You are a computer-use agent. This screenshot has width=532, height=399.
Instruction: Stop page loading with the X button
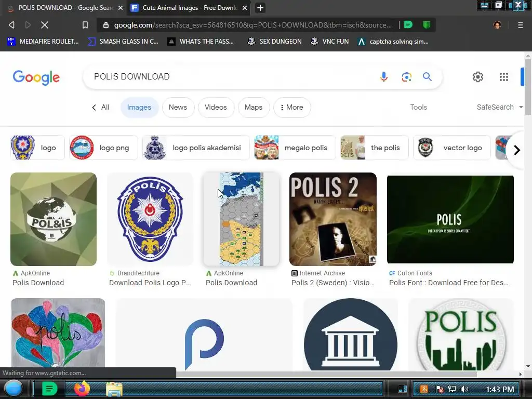(45, 25)
